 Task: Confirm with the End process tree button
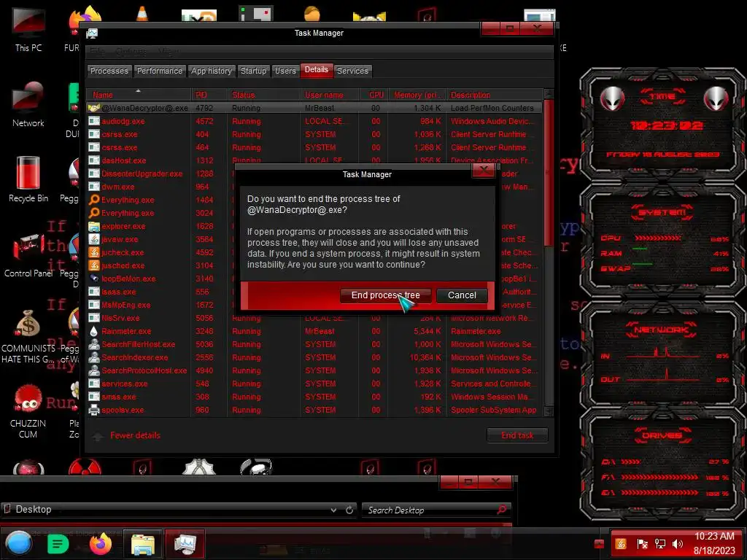[385, 295]
